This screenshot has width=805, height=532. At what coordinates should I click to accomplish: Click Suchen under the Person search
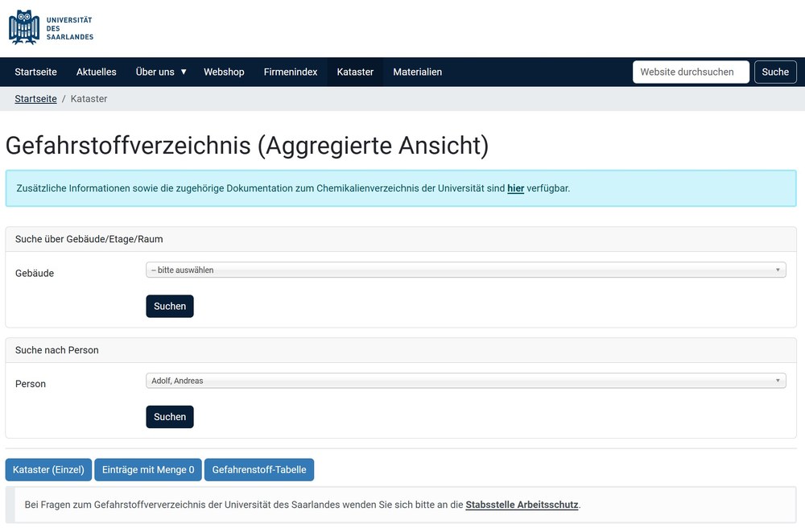tap(170, 417)
